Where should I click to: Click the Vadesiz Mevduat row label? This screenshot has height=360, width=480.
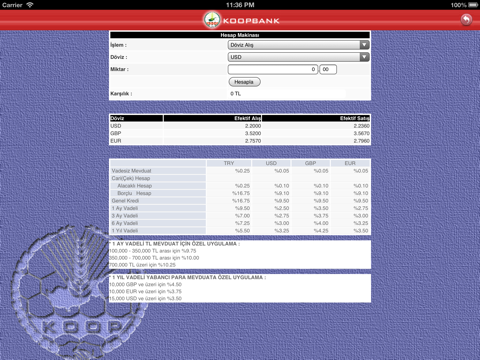coord(131,171)
